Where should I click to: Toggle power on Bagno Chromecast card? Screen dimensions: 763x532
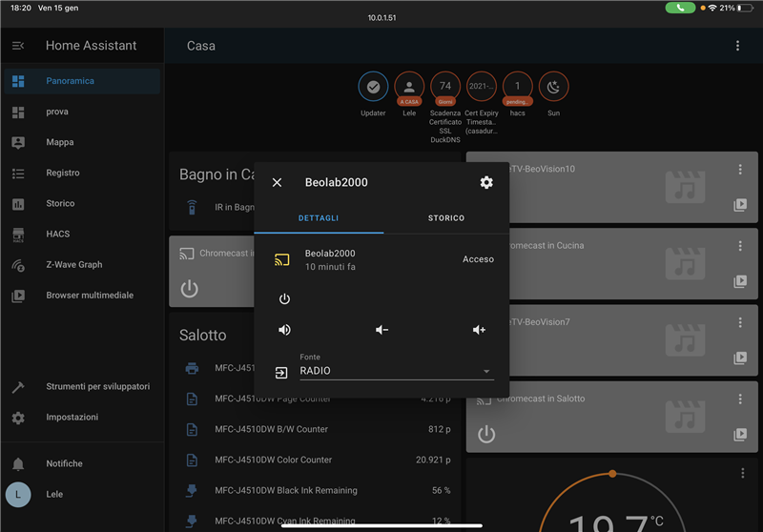point(190,289)
